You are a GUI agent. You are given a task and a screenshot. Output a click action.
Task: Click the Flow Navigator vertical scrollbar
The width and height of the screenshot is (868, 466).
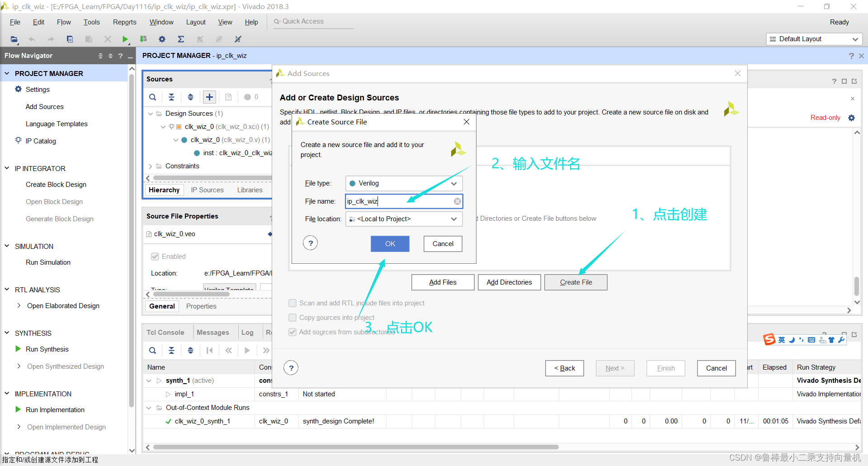click(x=132, y=240)
